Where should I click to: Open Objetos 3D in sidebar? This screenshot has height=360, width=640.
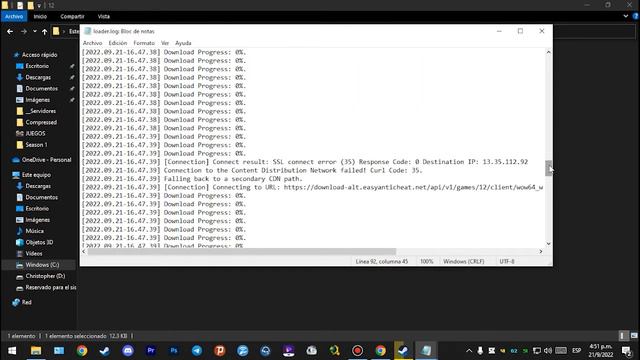[39, 242]
